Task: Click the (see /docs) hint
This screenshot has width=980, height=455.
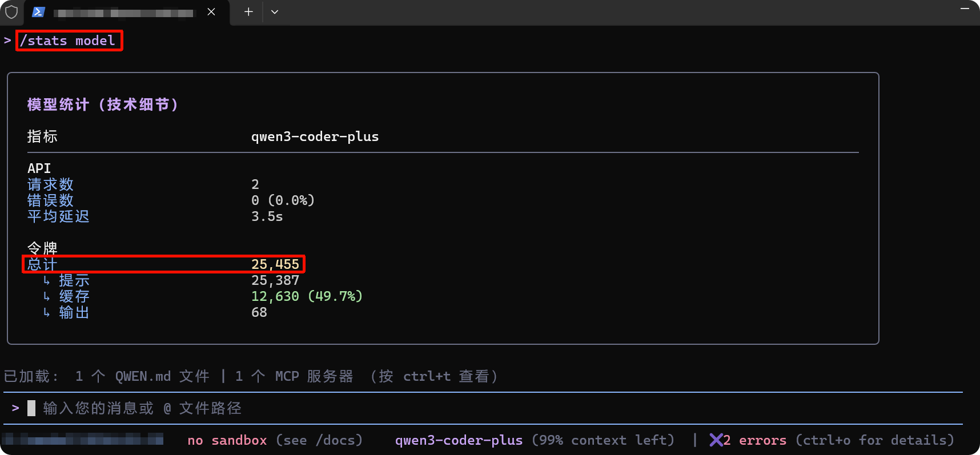Action: tap(319, 440)
